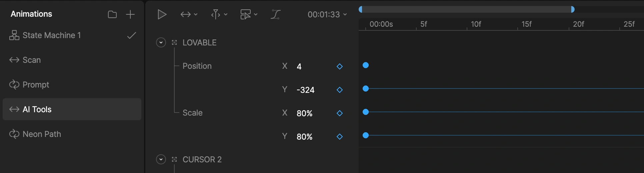Open the playback loop mode dropdown

(x=189, y=14)
